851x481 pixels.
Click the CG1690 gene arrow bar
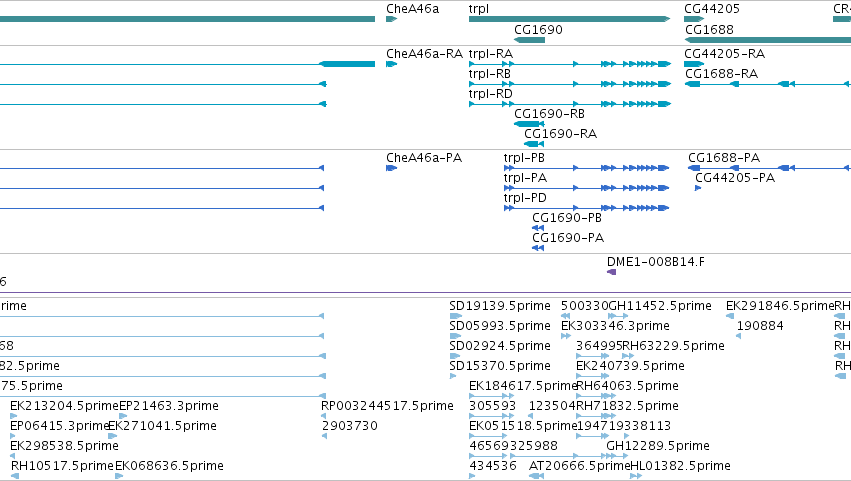click(529, 40)
